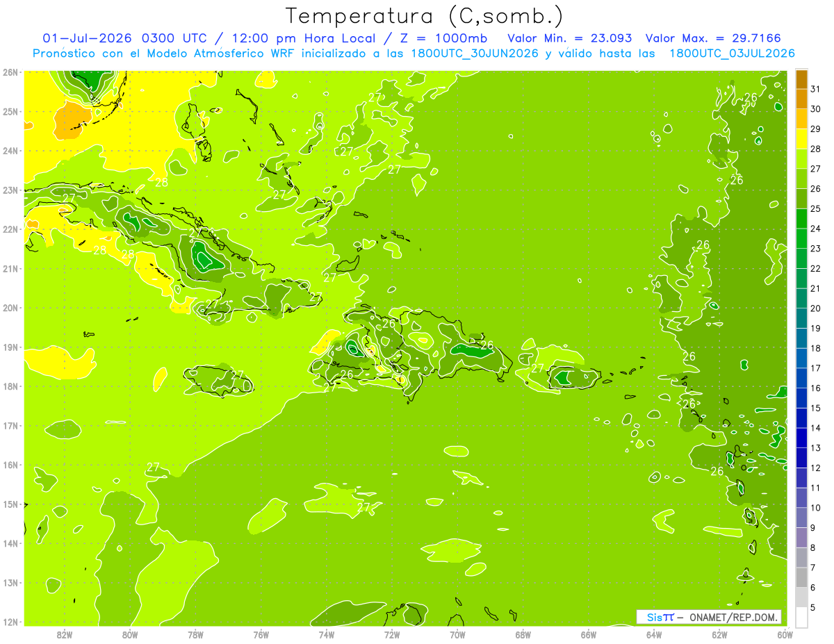Select the "72W" longitude axis label
The width and height of the screenshot is (834, 644).
[x=392, y=634]
